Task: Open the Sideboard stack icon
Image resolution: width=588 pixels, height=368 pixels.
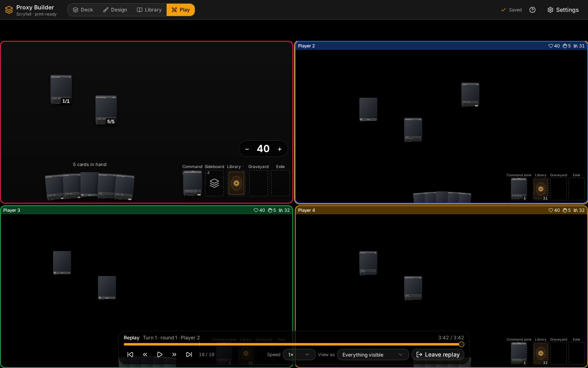Action: pyautogui.click(x=214, y=183)
